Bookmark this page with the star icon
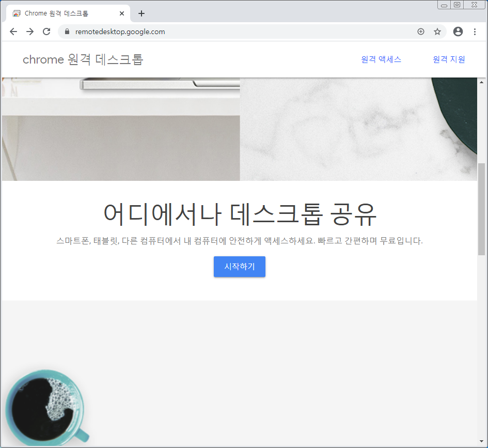488x448 pixels. point(437,32)
